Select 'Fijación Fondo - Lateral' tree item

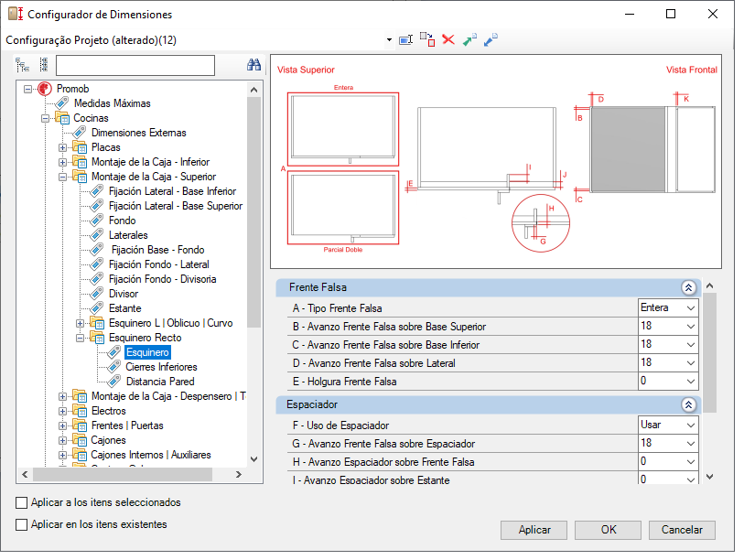click(x=159, y=264)
